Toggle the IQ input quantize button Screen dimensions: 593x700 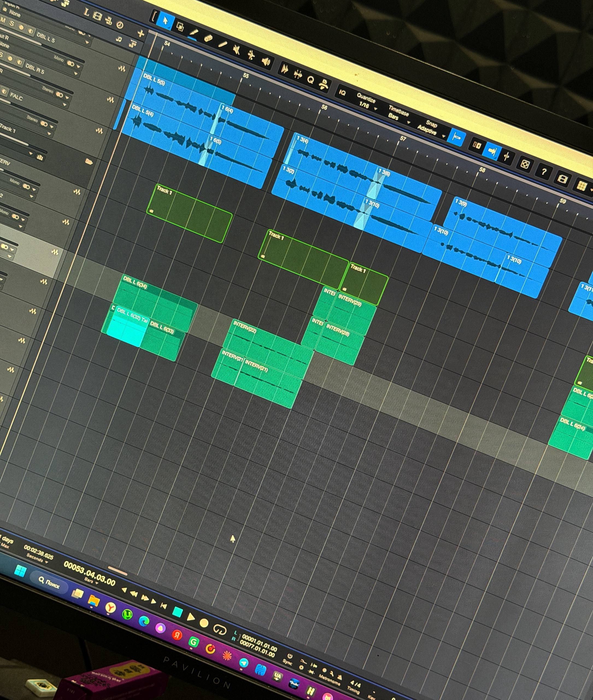coord(342,92)
